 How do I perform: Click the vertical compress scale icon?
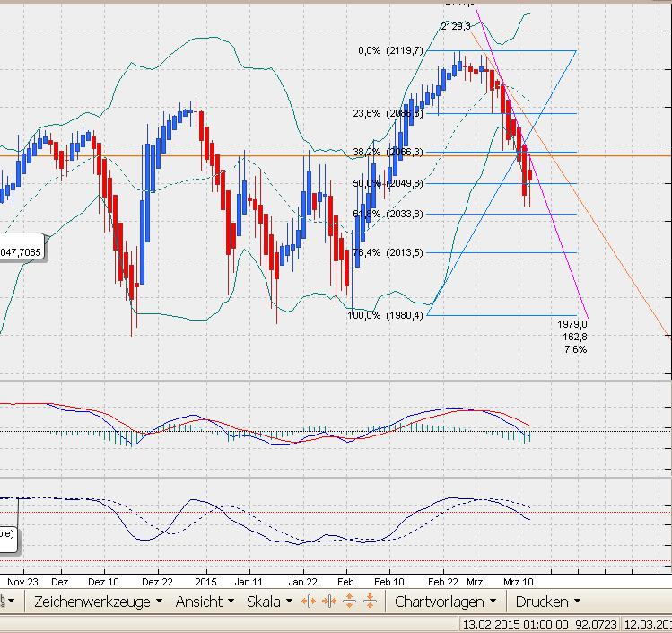pyautogui.click(x=369, y=602)
